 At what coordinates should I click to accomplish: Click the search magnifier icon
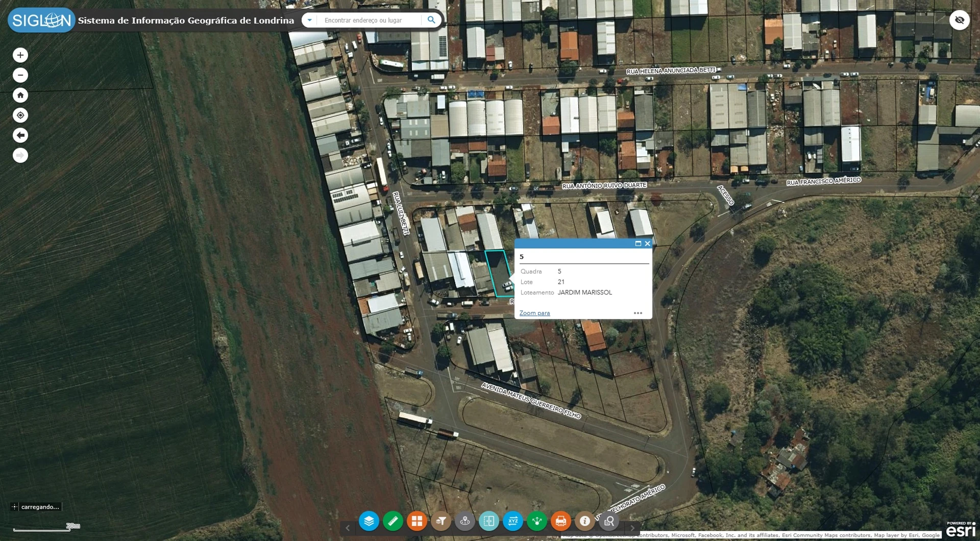click(431, 20)
